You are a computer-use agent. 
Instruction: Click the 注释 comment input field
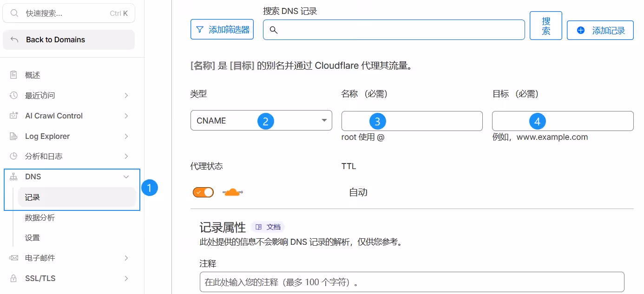(412, 282)
